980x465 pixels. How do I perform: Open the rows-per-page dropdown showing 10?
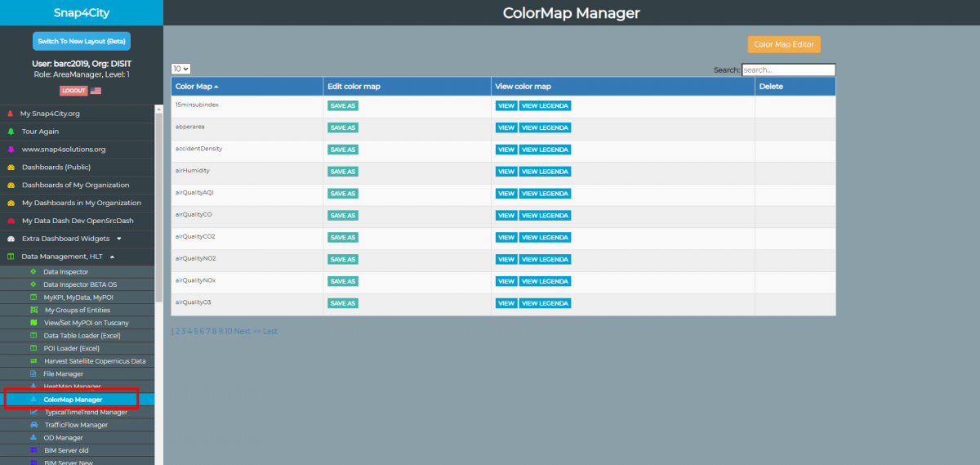pos(180,69)
